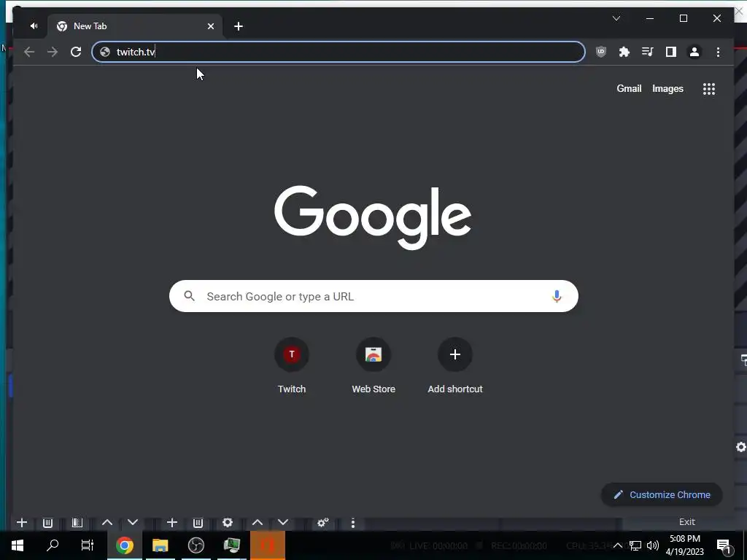The width and height of the screenshot is (747, 560).
Task: Open OBS audio mixer three-dot menu
Action: point(353,523)
